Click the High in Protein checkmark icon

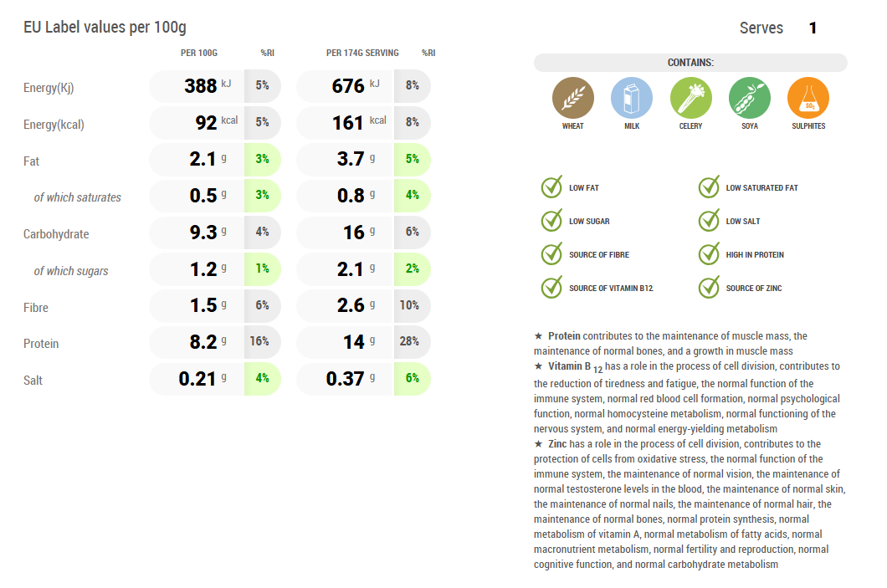[x=709, y=254]
